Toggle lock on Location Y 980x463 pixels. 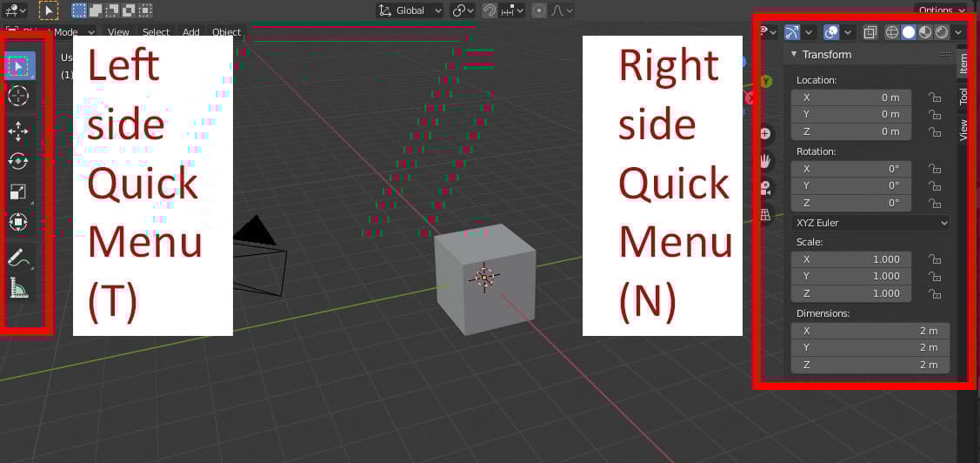935,115
